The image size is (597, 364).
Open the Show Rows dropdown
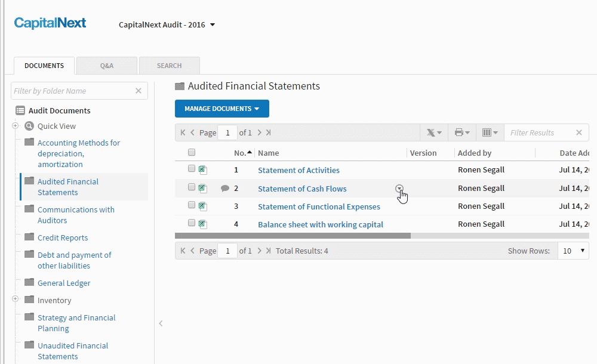click(573, 251)
